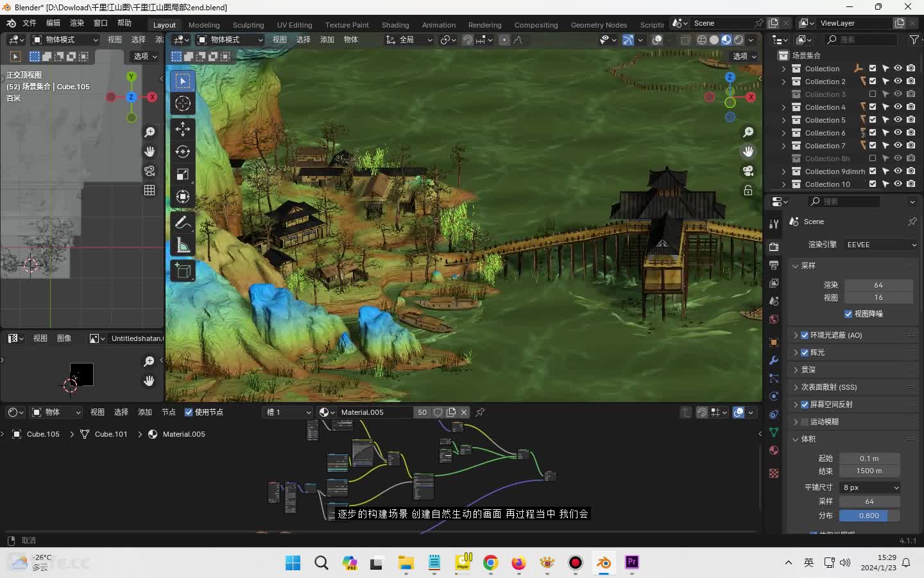
Task: Launch Blender from the Windows taskbar
Action: [604, 563]
